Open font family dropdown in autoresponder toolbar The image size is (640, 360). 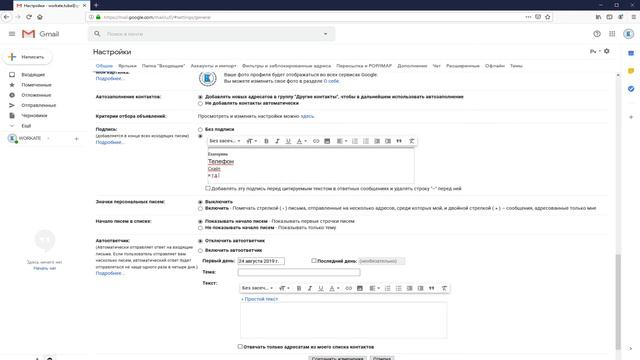(258, 288)
